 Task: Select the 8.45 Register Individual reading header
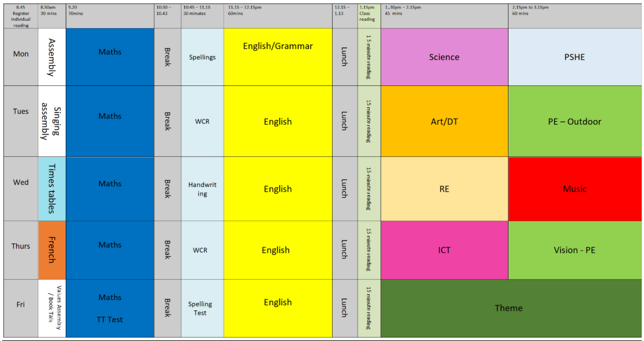(x=21, y=16)
